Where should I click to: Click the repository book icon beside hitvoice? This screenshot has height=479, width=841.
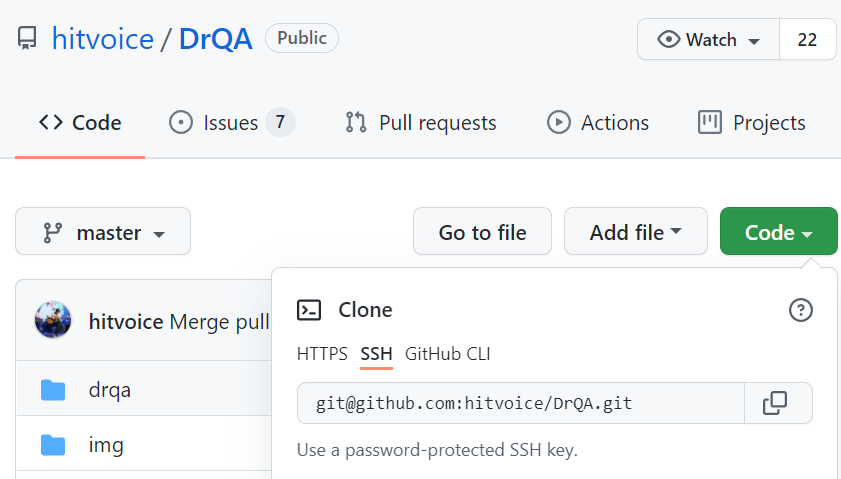point(27,39)
